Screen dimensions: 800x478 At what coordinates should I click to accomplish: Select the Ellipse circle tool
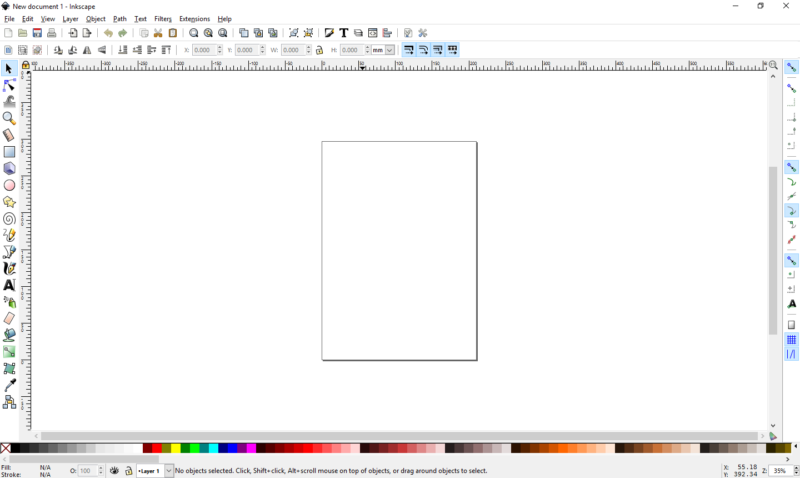click(9, 185)
